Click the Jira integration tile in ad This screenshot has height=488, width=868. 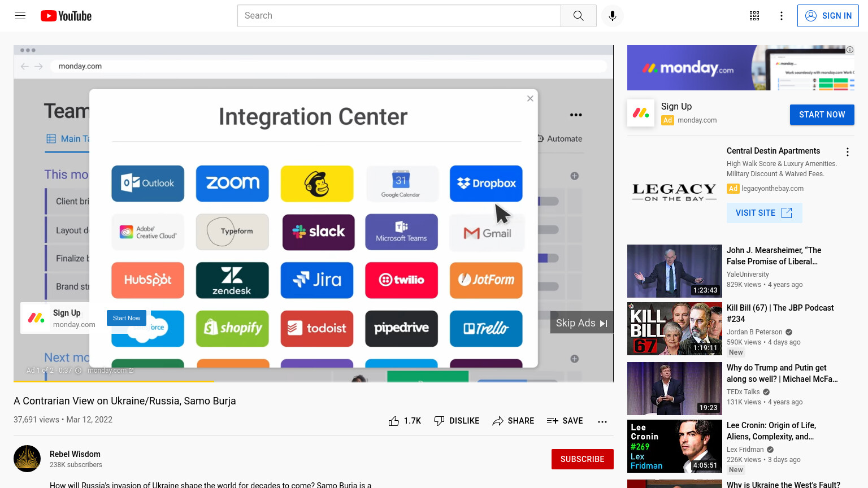click(x=317, y=280)
